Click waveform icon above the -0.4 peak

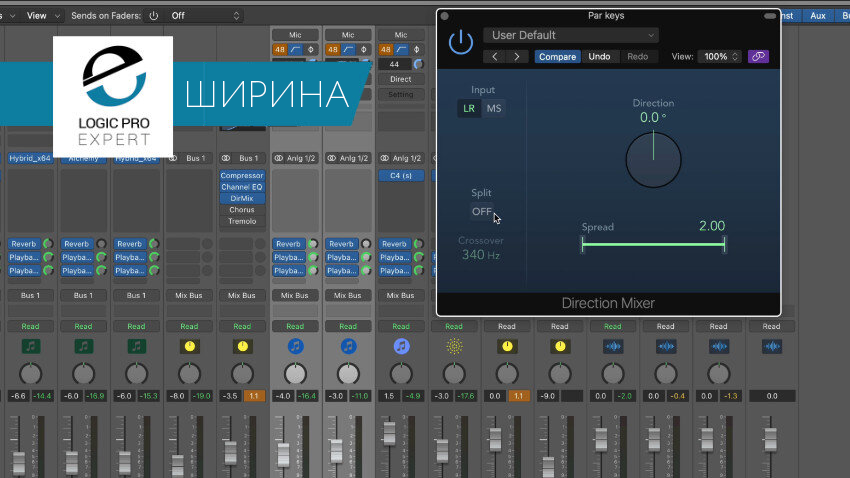point(666,346)
